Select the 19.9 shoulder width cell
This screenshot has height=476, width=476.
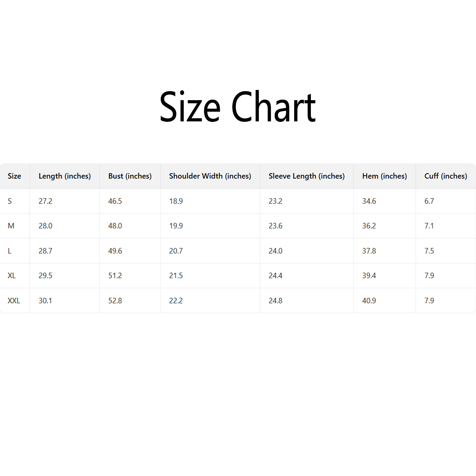(176, 226)
